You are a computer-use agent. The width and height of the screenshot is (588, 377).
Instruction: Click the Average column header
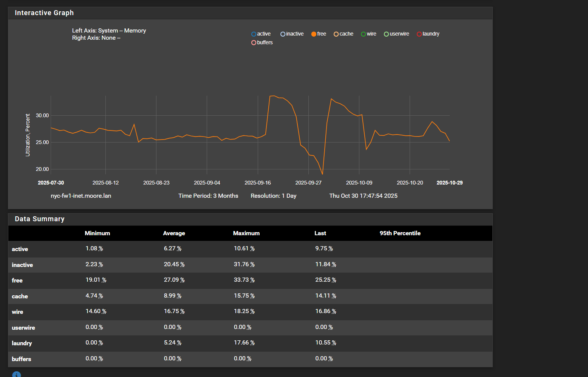[x=174, y=233]
